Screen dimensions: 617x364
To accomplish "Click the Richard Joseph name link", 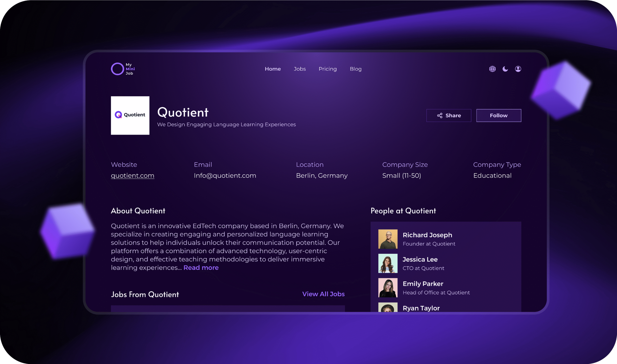I will point(427,235).
